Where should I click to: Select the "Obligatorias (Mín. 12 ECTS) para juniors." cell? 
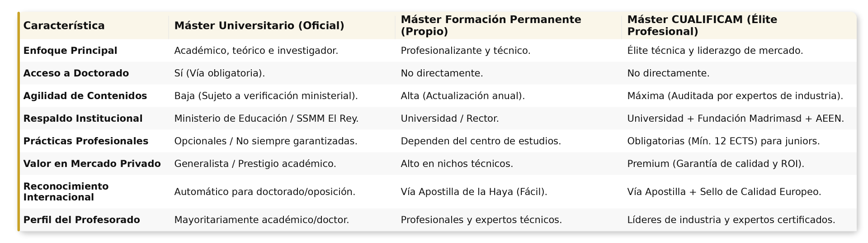[x=723, y=141]
